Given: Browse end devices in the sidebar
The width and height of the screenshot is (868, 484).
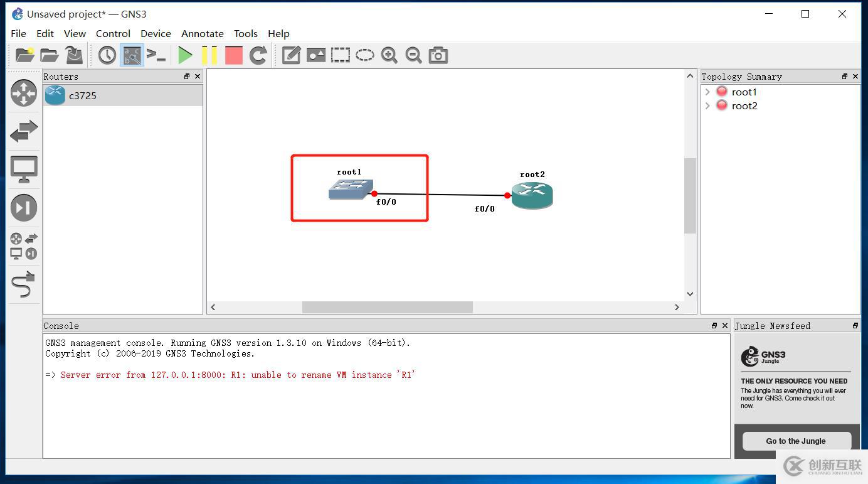Looking at the screenshot, I should (x=24, y=169).
